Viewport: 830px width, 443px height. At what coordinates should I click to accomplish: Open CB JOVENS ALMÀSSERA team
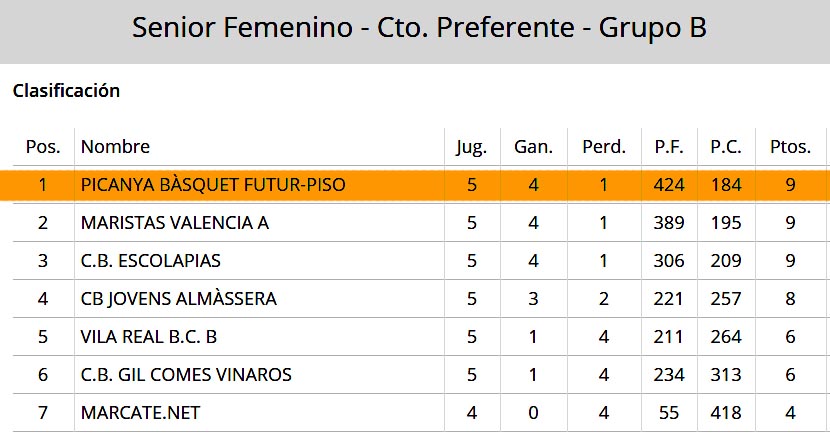click(x=178, y=299)
